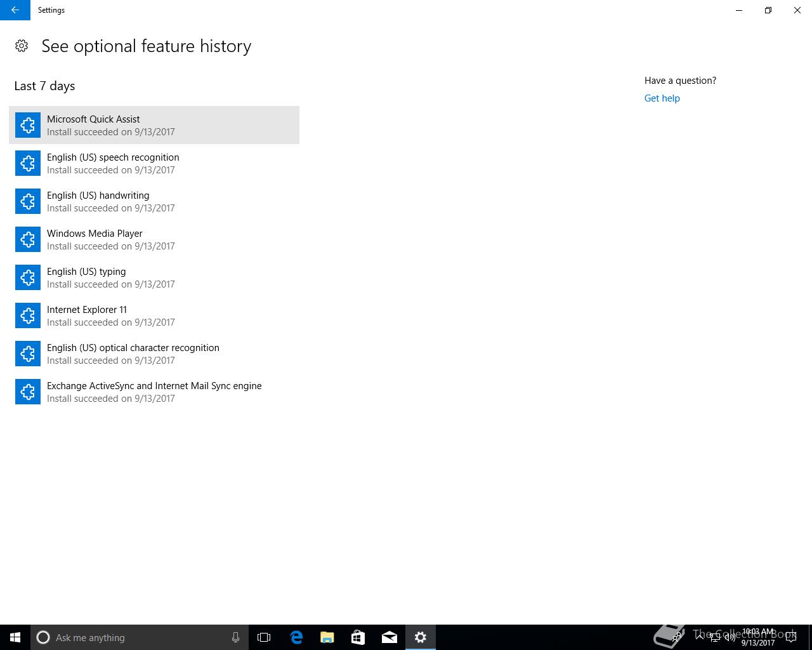Click the English (US) typing feature icon

[28, 277]
